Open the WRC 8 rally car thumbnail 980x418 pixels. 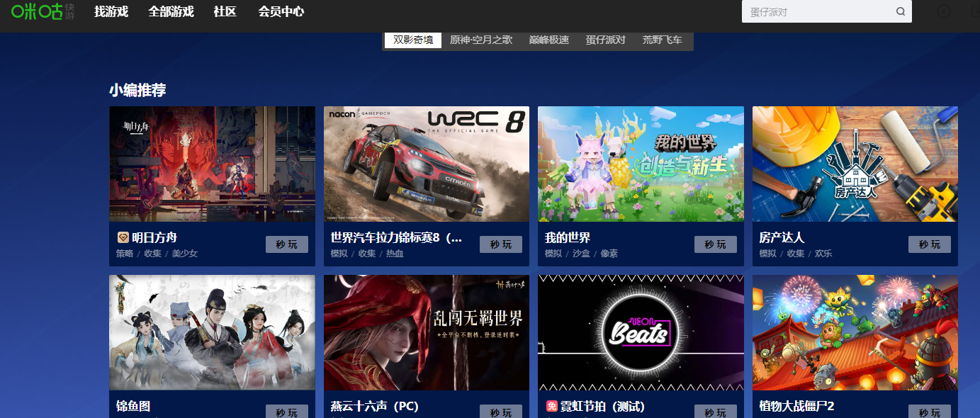pos(426,164)
